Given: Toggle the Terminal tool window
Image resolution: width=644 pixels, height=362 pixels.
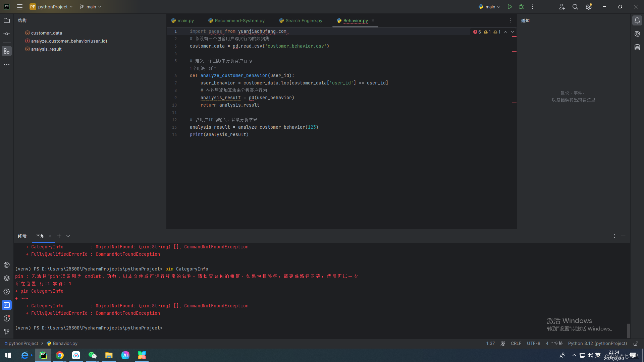Looking at the screenshot, I should click(x=7, y=305).
